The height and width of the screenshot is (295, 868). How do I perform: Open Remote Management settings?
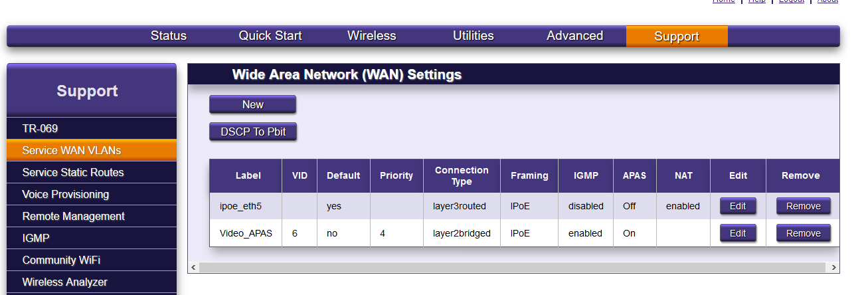point(73,216)
